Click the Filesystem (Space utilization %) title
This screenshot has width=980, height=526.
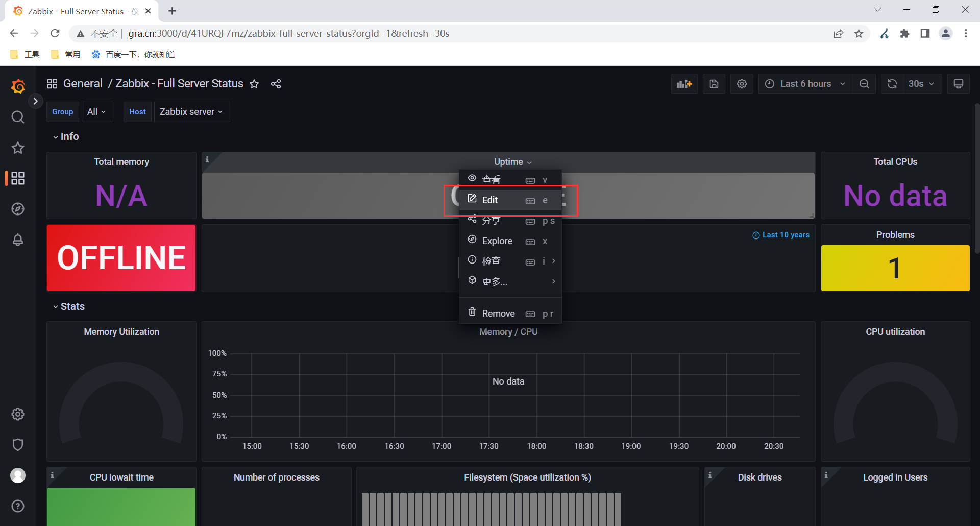pyautogui.click(x=527, y=477)
